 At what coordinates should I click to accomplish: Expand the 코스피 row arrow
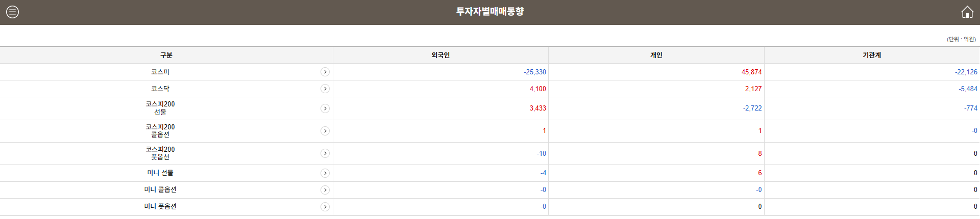click(x=325, y=72)
